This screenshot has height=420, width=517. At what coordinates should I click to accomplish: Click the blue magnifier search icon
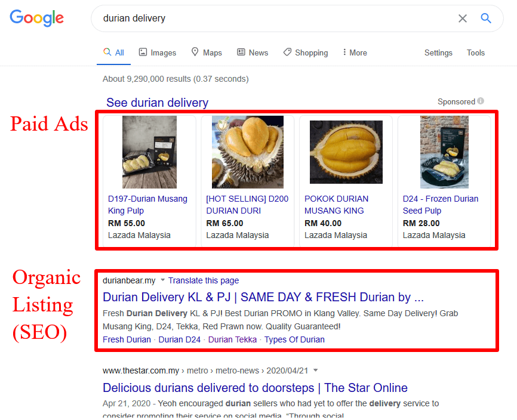(486, 18)
